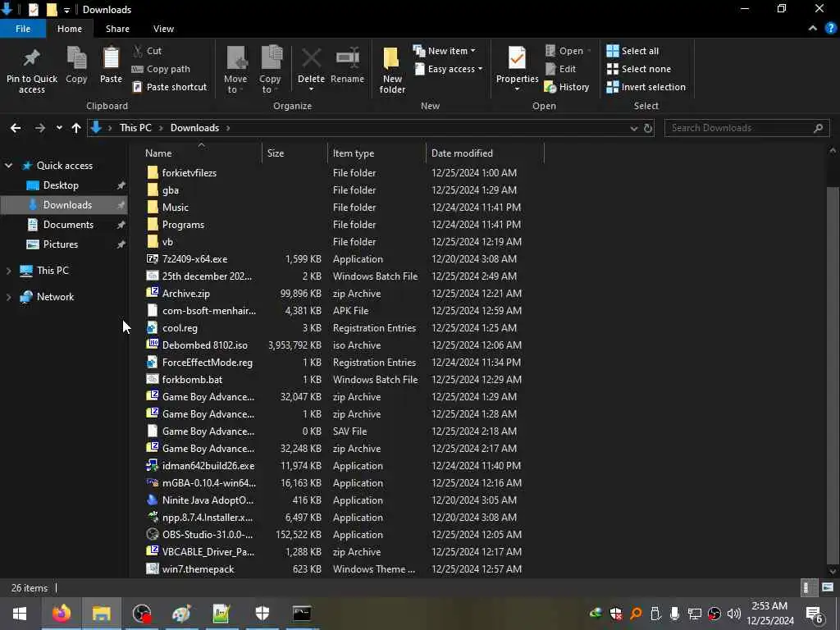Screen dimensions: 840x630
Task: Expand the Easy access dropdown
Action: coord(449,69)
